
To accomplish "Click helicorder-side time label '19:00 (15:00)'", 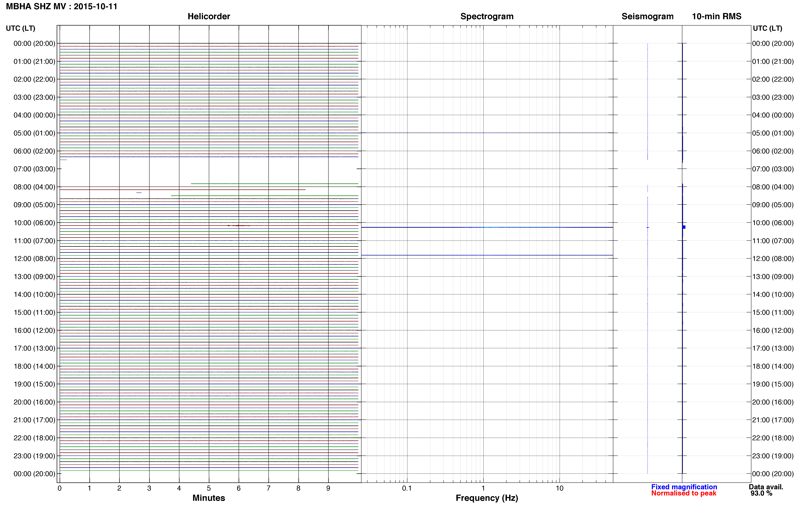I will coord(34,384).
